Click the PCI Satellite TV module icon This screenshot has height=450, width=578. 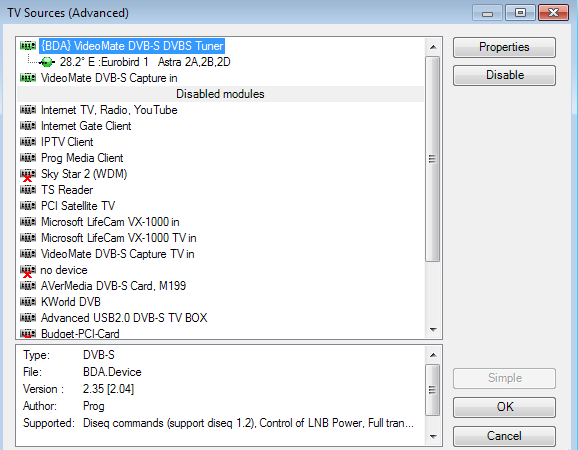(x=28, y=206)
